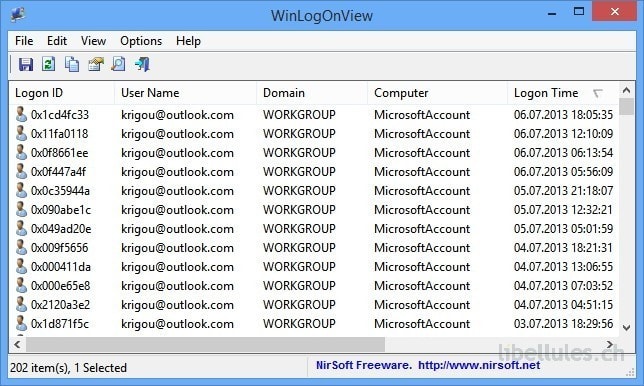Click the vertical scrollbar up arrow

coord(626,90)
